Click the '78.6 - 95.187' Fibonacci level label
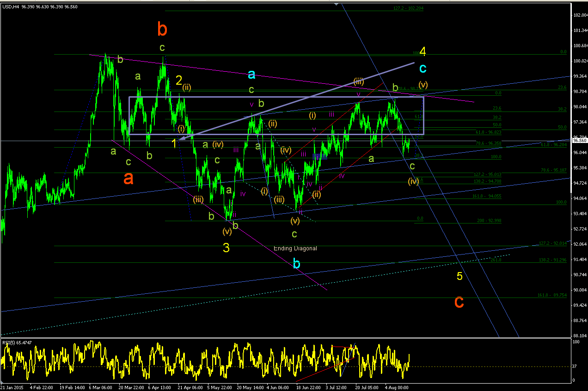588x391 pixels. tap(553, 170)
